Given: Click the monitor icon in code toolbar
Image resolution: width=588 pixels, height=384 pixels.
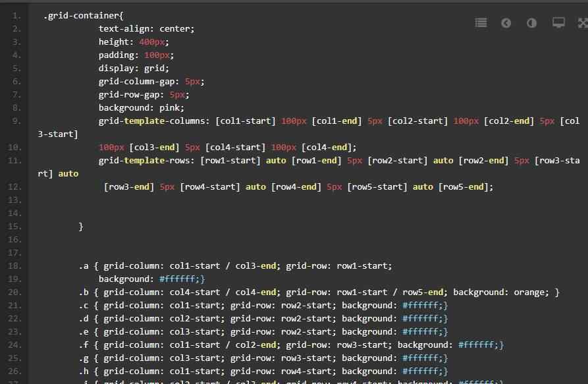Looking at the screenshot, I should click(558, 23).
